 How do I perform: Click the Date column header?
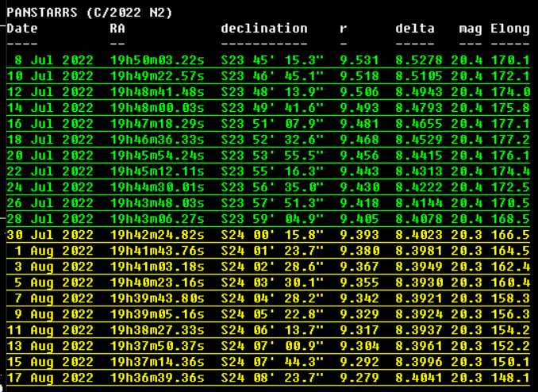tap(22, 29)
